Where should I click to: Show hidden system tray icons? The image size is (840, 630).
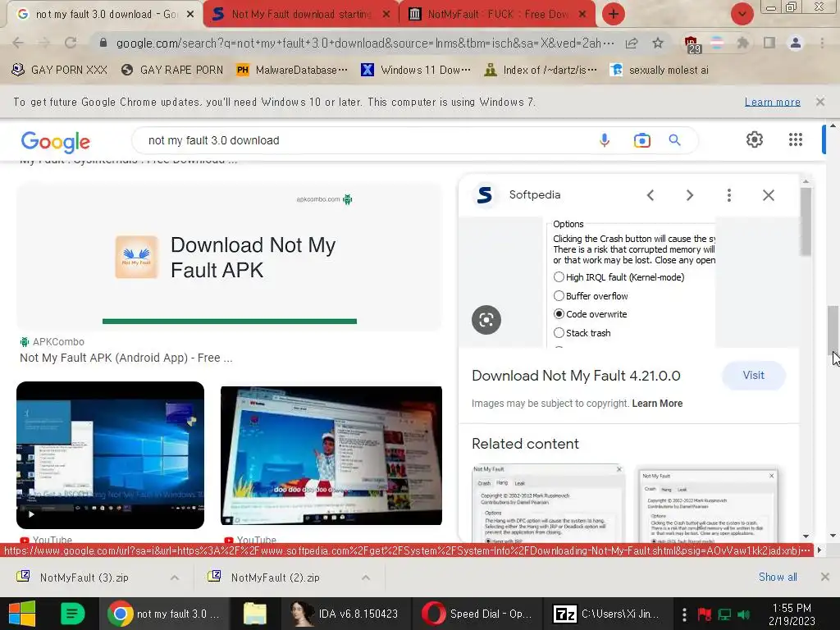(x=684, y=614)
